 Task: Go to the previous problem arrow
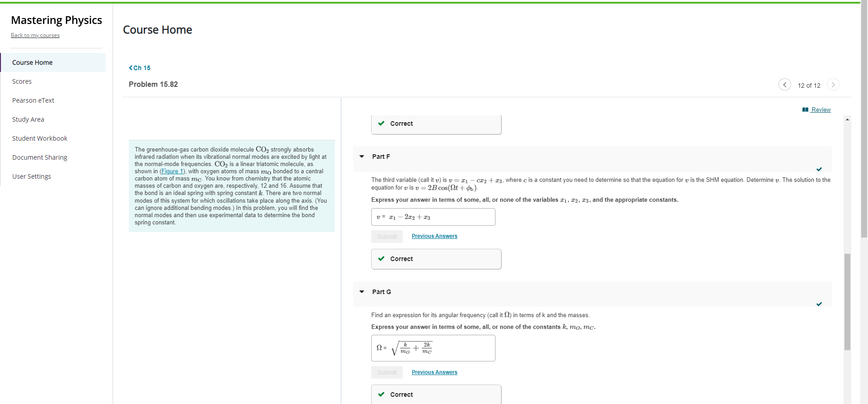tap(784, 85)
